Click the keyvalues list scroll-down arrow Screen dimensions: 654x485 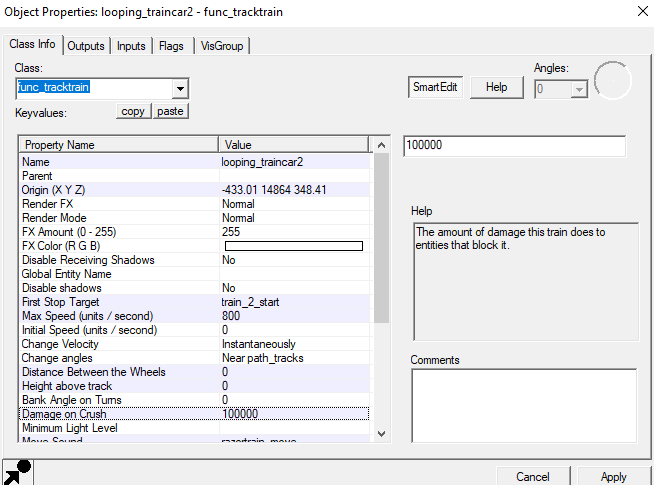coord(381,434)
